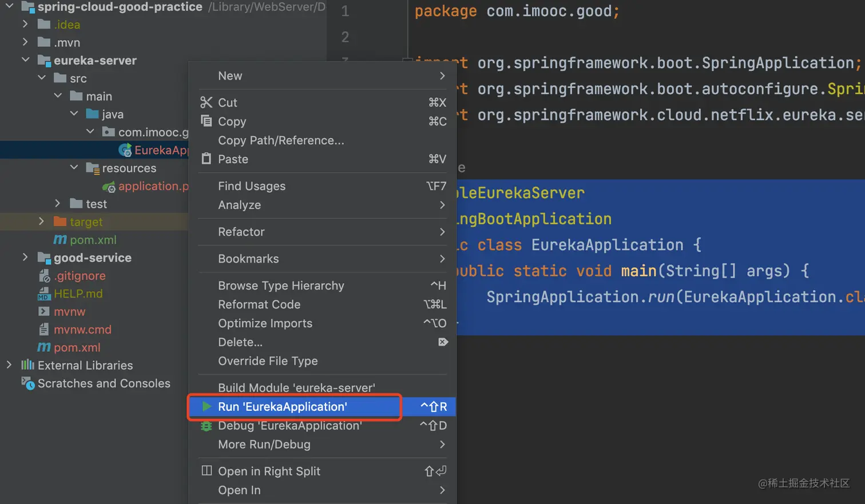Select the .gitignore file
The width and height of the screenshot is (865, 504).
click(80, 276)
